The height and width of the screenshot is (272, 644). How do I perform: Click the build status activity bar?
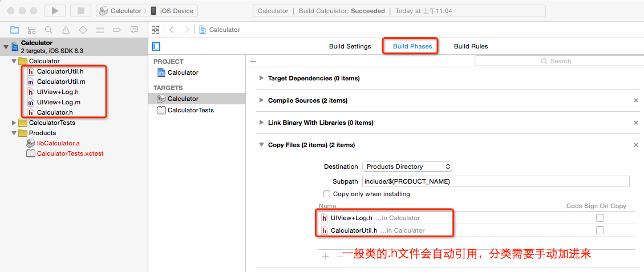click(x=399, y=11)
